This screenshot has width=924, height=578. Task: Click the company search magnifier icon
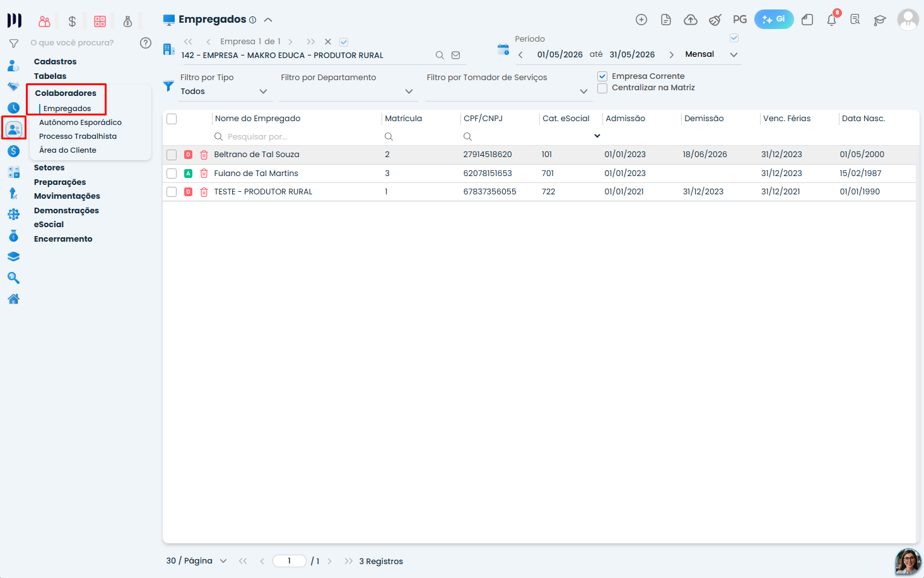(x=440, y=56)
